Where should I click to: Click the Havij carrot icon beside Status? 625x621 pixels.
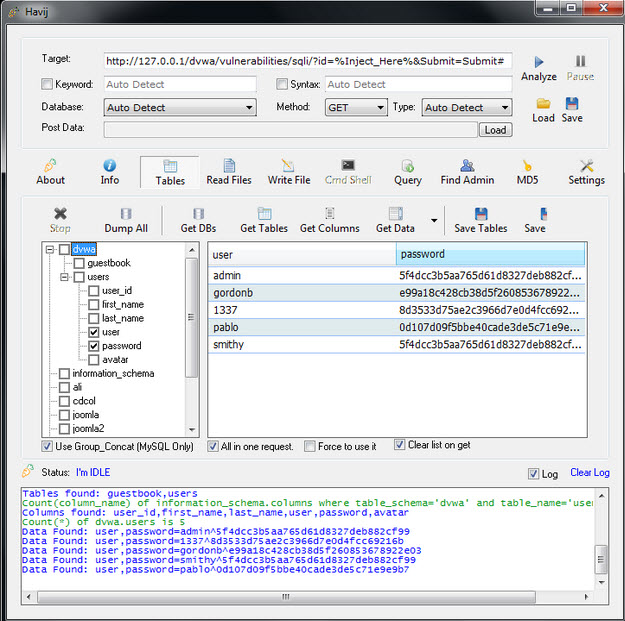click(x=28, y=471)
